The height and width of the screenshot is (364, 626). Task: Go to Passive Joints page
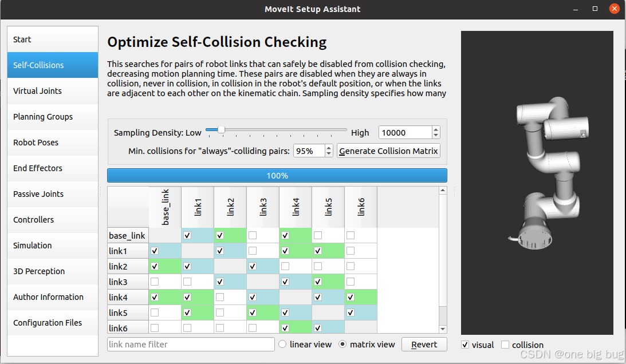tap(53, 194)
